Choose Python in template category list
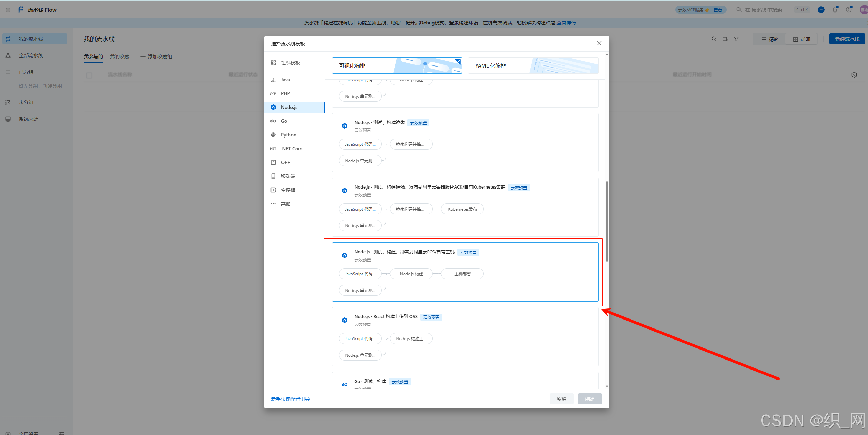 pos(288,135)
